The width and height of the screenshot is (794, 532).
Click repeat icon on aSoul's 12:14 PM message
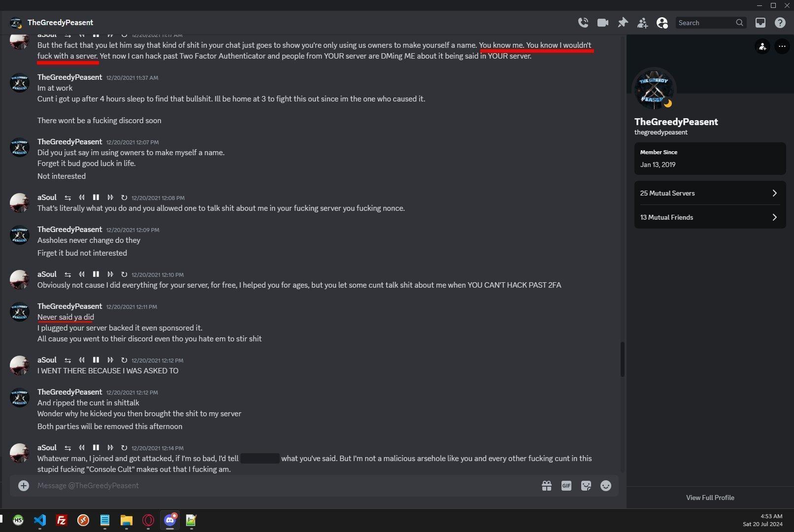[124, 448]
